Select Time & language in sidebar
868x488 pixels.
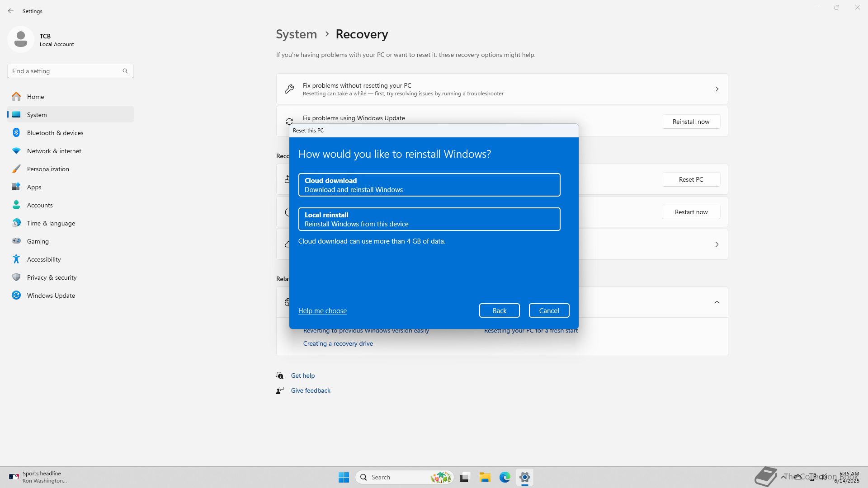click(x=51, y=223)
